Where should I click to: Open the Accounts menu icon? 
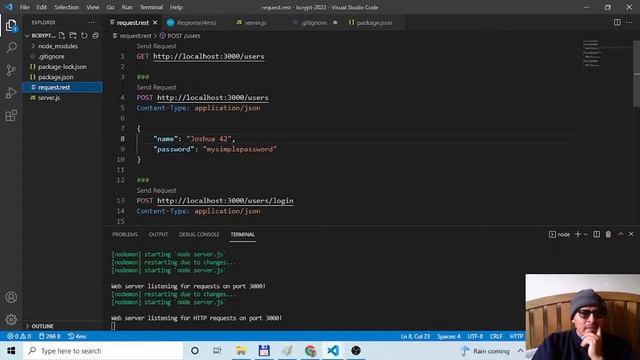coord(11,297)
